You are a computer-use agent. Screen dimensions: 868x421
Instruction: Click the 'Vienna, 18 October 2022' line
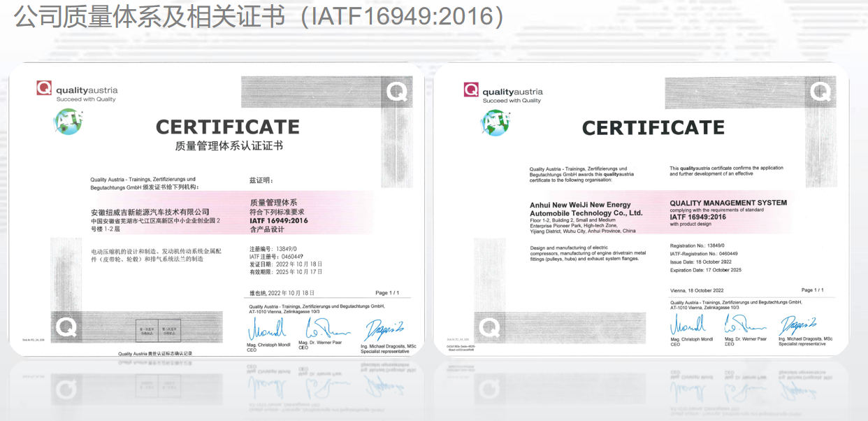[696, 290]
